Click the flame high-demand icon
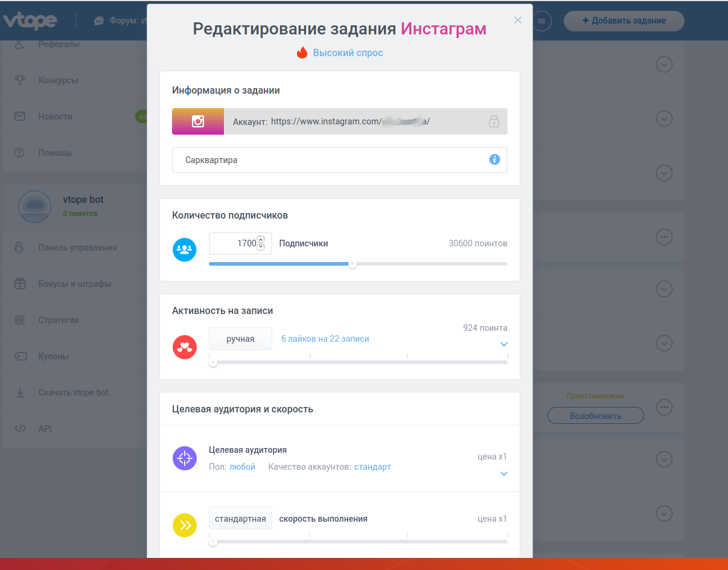The width and height of the screenshot is (728, 570). [302, 53]
